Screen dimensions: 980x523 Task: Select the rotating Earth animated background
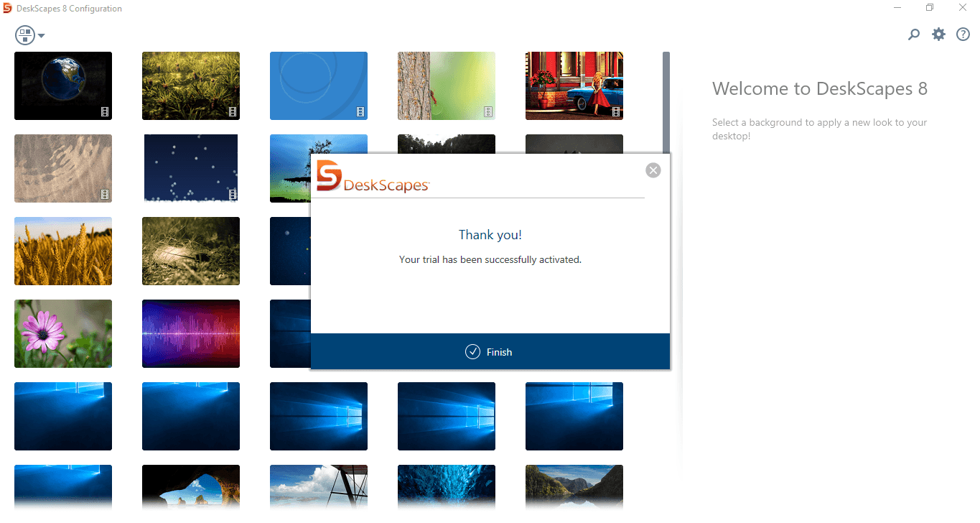click(63, 85)
